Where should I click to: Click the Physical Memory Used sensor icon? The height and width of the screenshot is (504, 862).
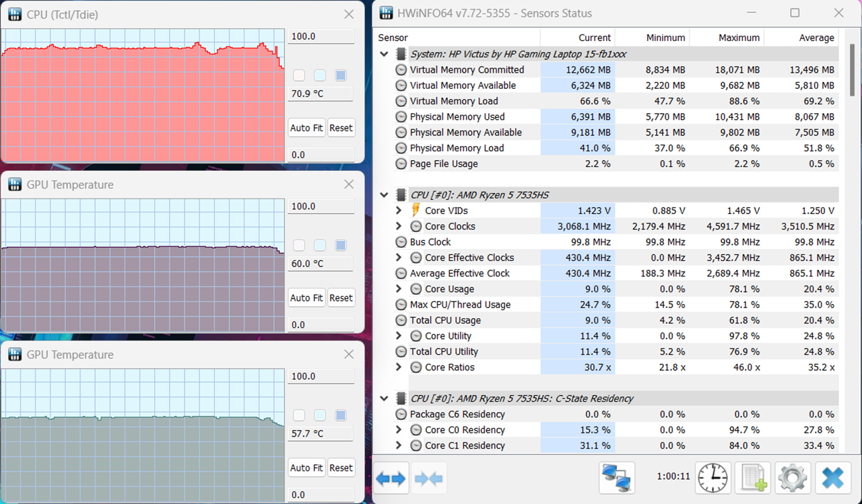(x=401, y=116)
